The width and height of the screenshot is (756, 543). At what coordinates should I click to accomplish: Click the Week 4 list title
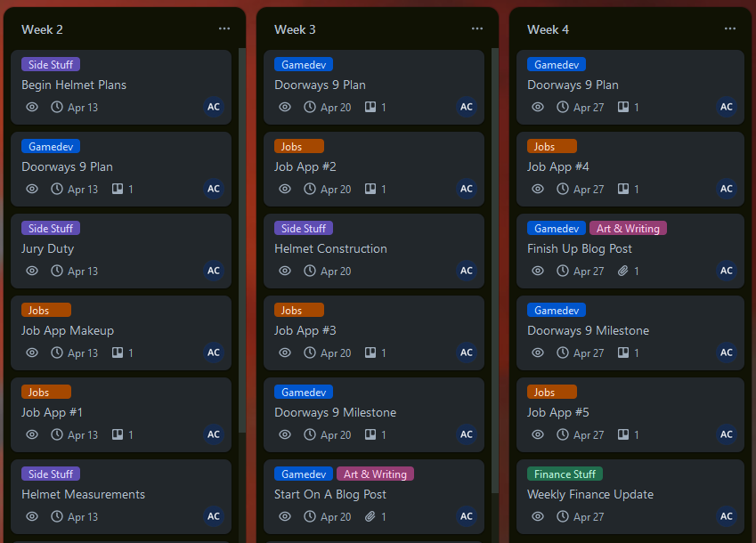(x=548, y=29)
